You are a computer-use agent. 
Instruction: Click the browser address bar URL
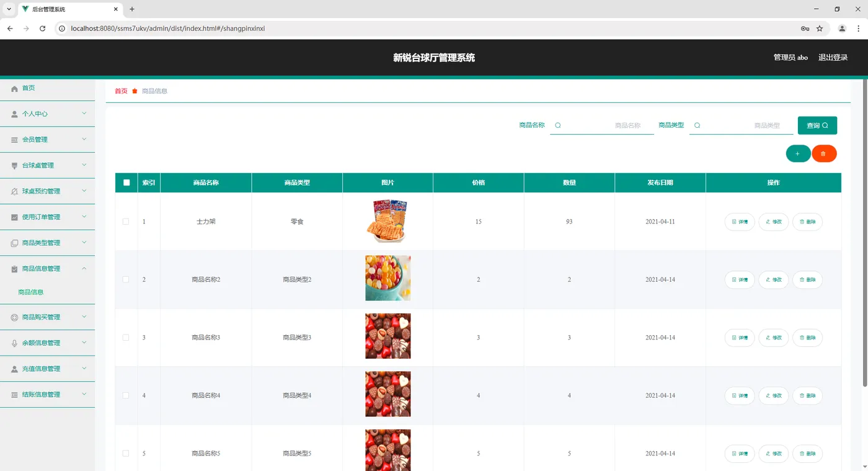pyautogui.click(x=167, y=29)
